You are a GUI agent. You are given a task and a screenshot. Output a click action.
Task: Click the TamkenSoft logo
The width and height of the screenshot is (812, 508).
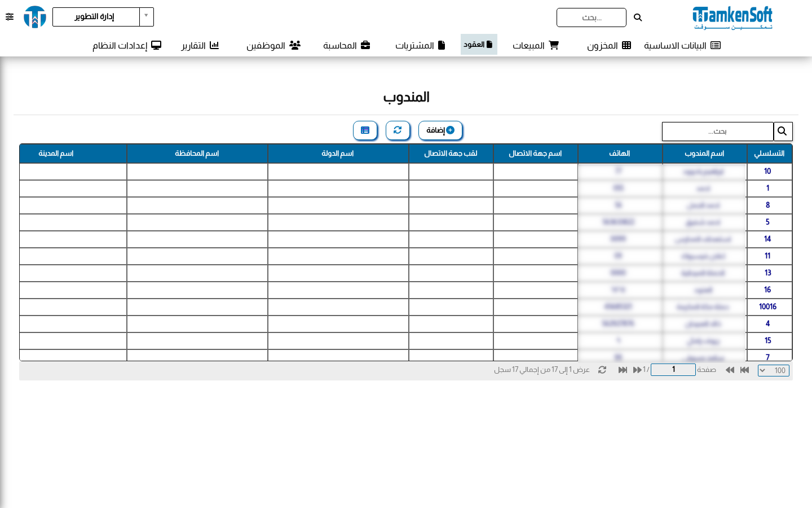[x=732, y=17]
